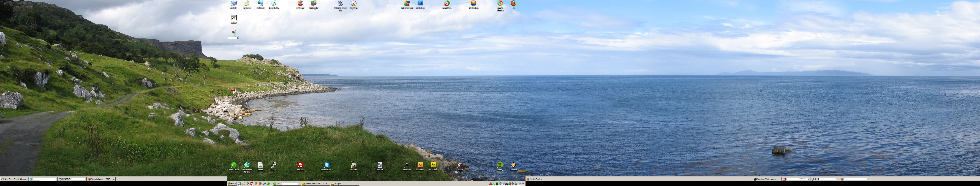
Task: Launch the FileZilla desktop shortcut
Action: click(x=300, y=166)
